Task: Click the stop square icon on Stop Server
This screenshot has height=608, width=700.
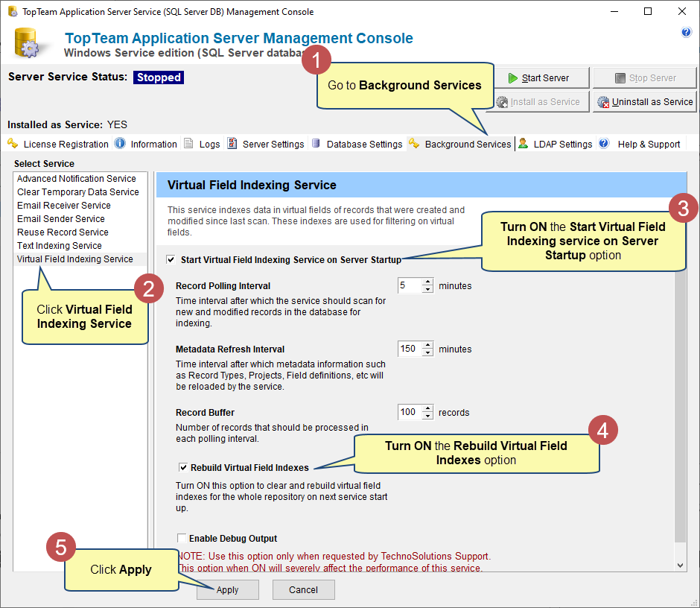Action: (x=620, y=78)
